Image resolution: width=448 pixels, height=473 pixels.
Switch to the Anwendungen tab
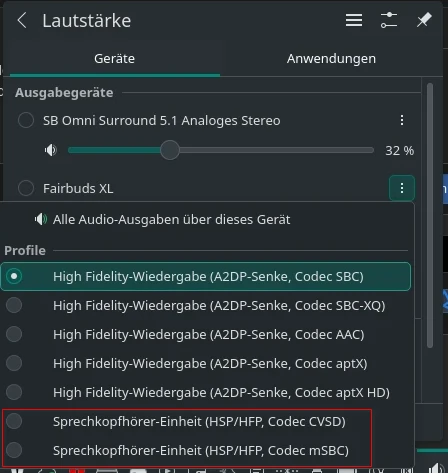point(331,59)
